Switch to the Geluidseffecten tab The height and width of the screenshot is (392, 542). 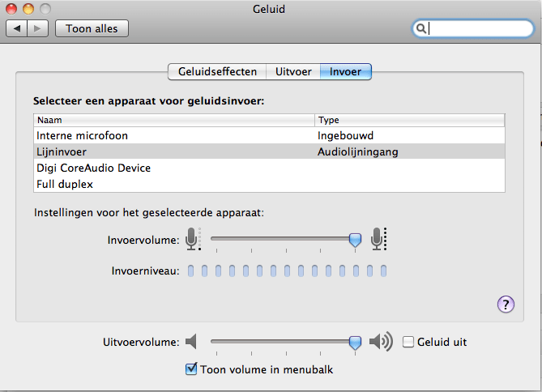pos(217,71)
